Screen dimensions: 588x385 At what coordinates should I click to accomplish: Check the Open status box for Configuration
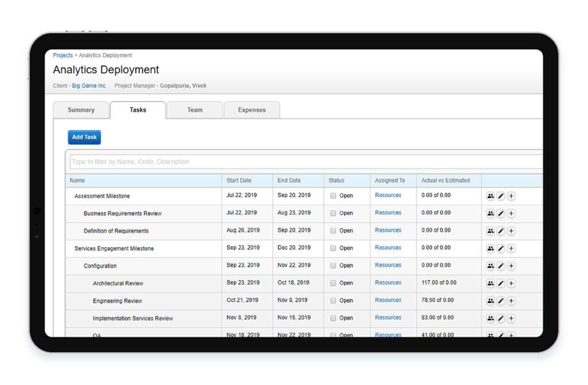coord(333,266)
